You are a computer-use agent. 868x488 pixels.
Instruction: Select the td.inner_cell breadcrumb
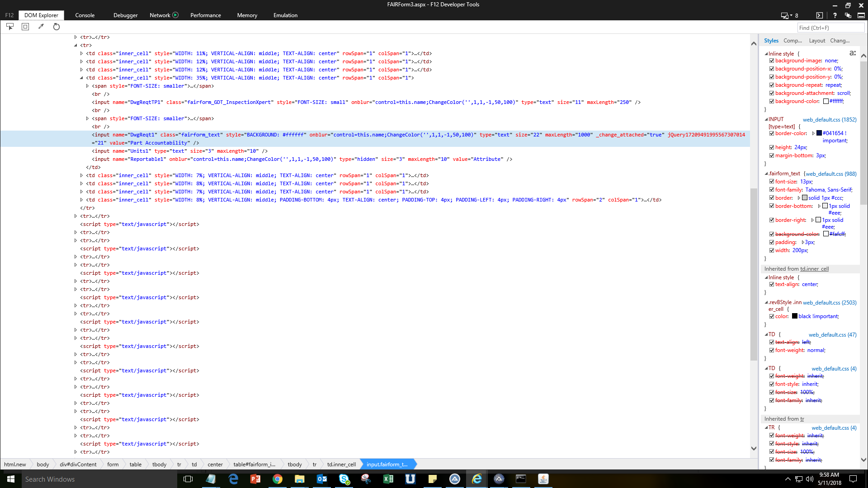click(341, 465)
